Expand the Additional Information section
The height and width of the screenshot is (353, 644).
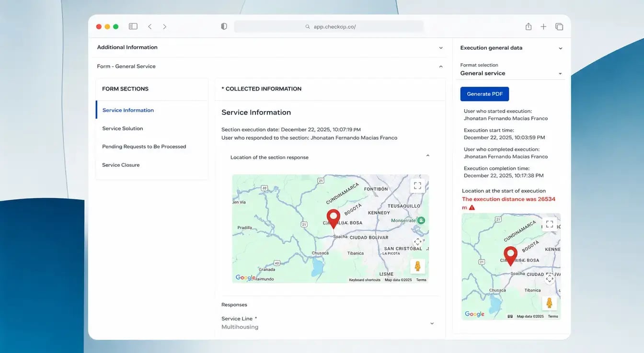pyautogui.click(x=270, y=47)
